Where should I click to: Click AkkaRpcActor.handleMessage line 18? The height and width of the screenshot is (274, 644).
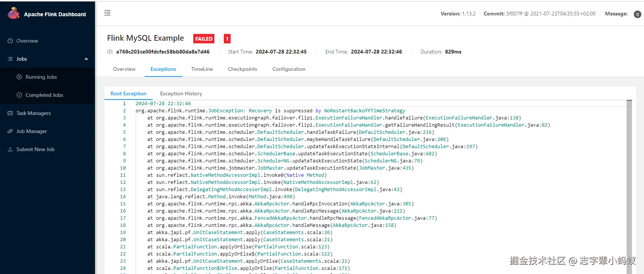(272, 225)
